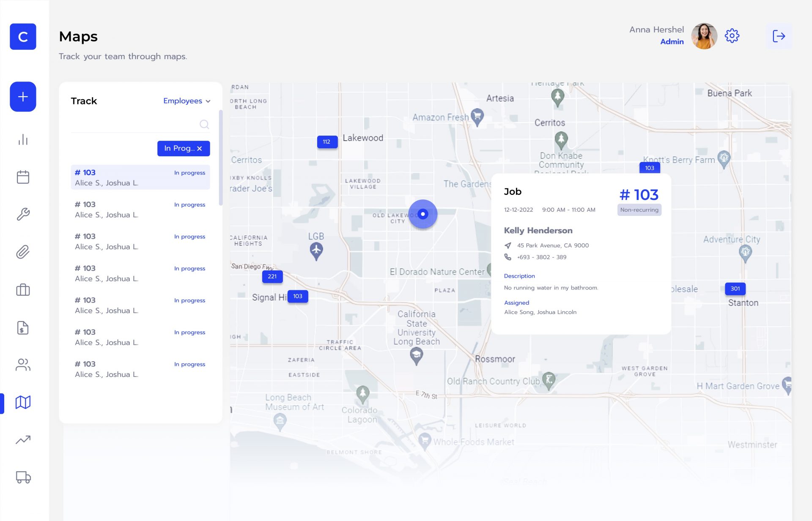This screenshot has height=521, width=812.
Task: Click the paperclip attachments icon
Action: [23, 252]
